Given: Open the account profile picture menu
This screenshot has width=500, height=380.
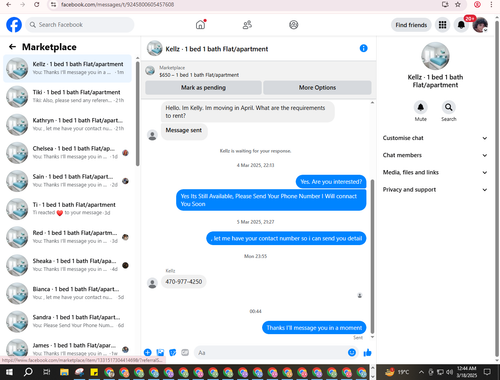Looking at the screenshot, I should [x=480, y=25].
